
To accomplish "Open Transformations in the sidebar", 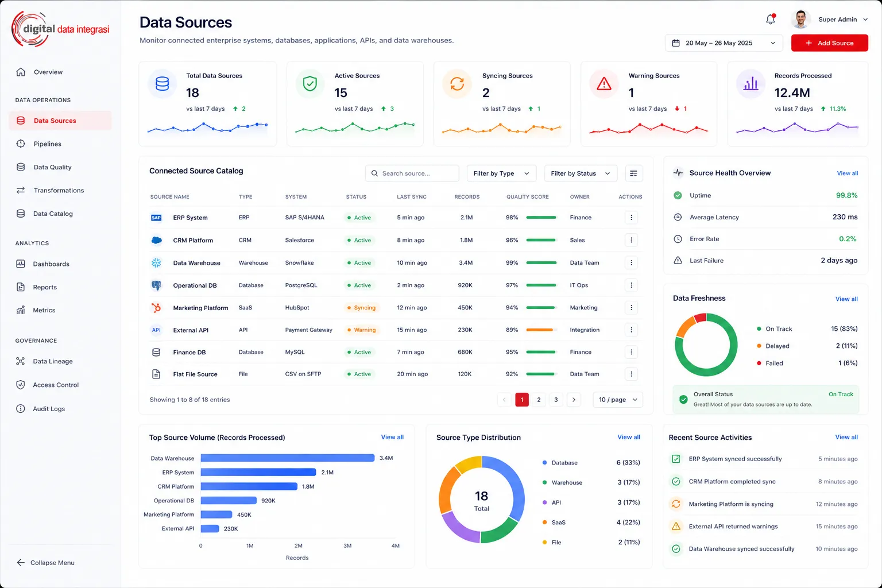I will click(60, 191).
